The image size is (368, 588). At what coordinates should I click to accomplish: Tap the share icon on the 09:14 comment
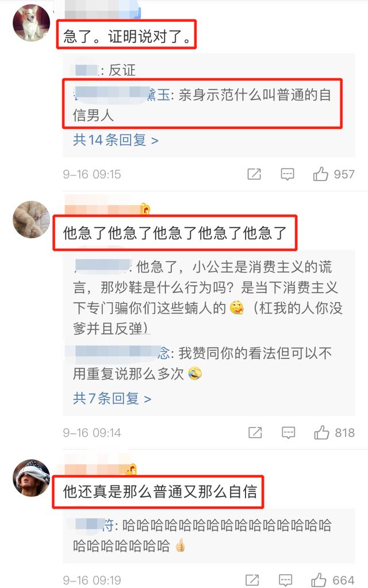[255, 433]
